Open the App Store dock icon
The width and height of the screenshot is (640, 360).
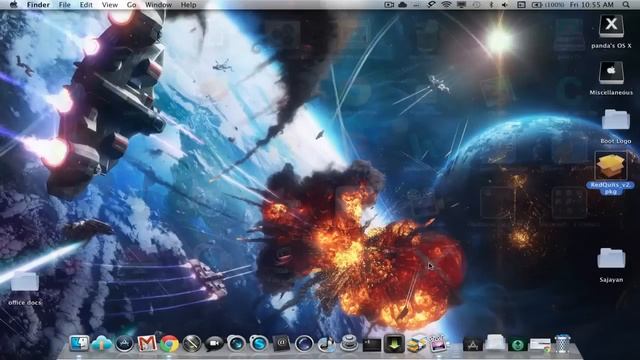click(x=124, y=344)
